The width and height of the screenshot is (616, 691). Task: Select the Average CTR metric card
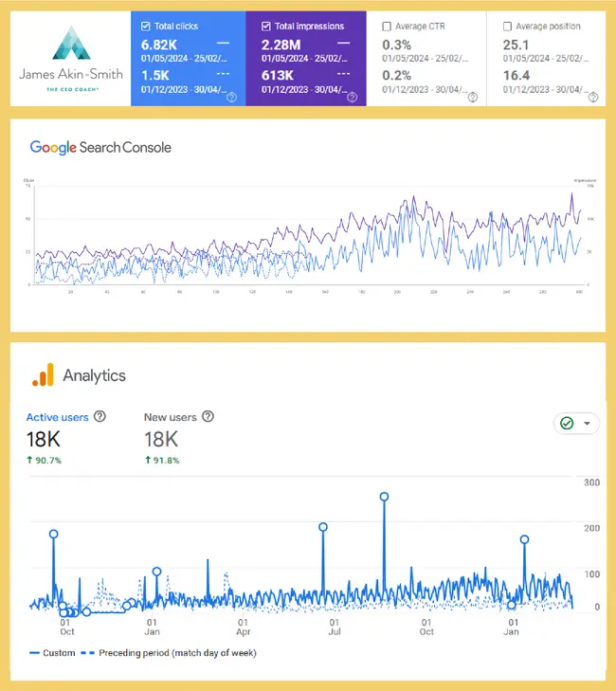[426, 59]
